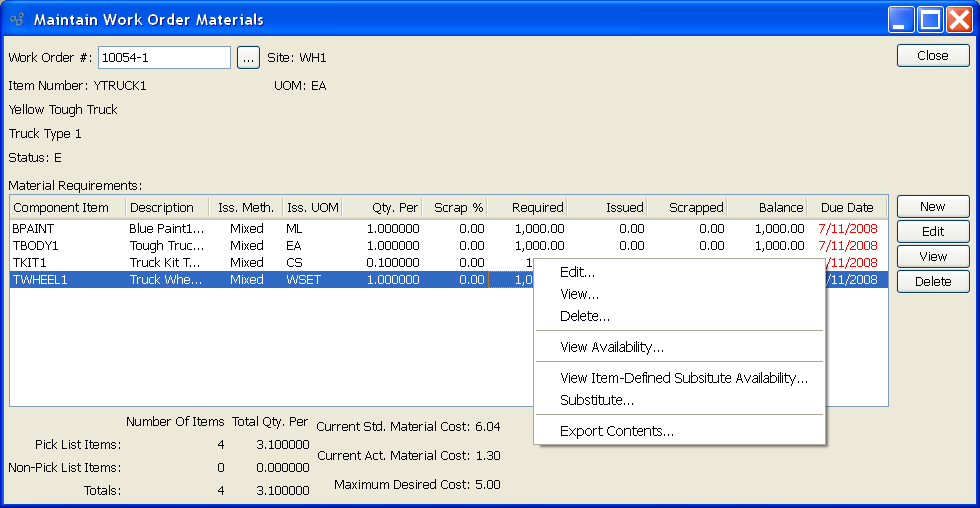Open work order lookup ellipsis button
Viewport: 980px width, 508px height.
click(x=248, y=58)
